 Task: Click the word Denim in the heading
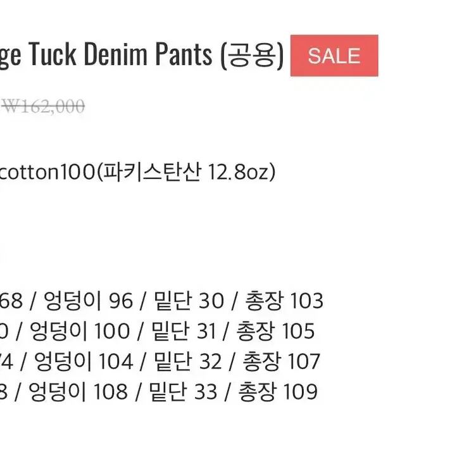click(x=116, y=54)
